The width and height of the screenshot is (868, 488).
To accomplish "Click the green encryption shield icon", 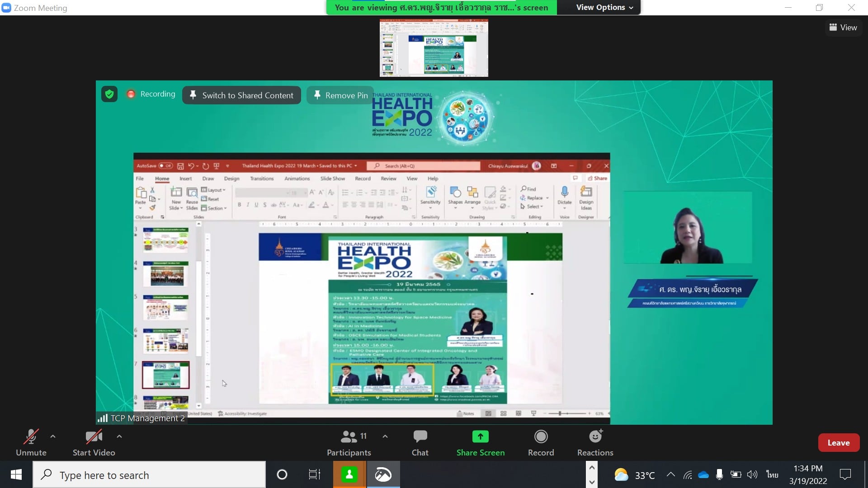I will click(x=109, y=94).
